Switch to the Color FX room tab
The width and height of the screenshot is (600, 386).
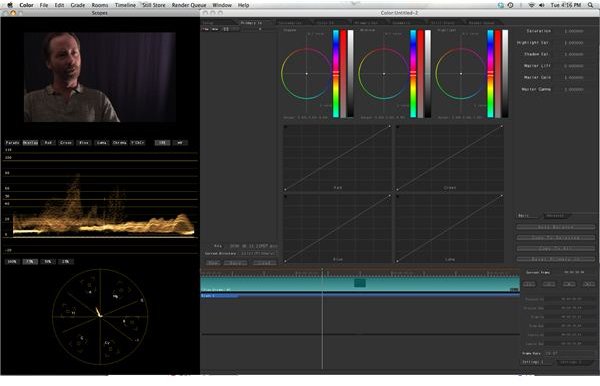click(325, 23)
